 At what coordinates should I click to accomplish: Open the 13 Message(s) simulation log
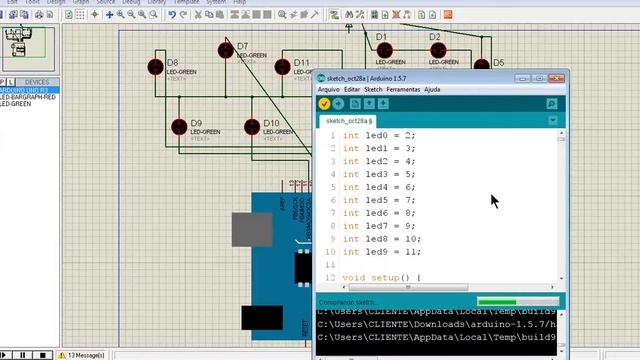[82, 356]
